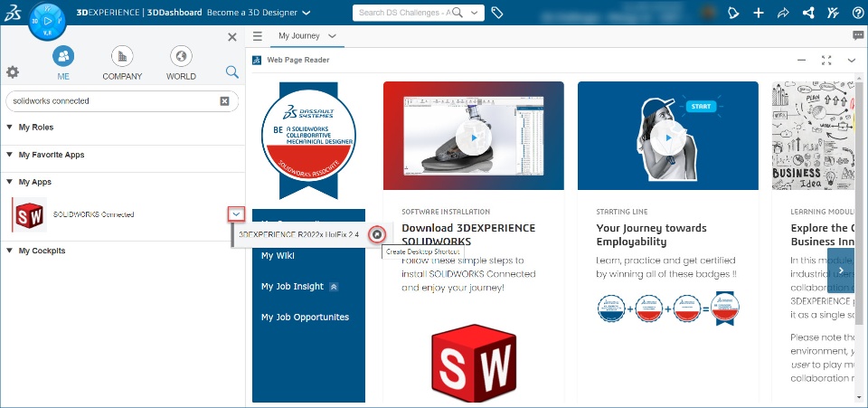Screen dimensions: 868x408
Task: Open the business idea learning module thumbnail
Action: (x=814, y=136)
